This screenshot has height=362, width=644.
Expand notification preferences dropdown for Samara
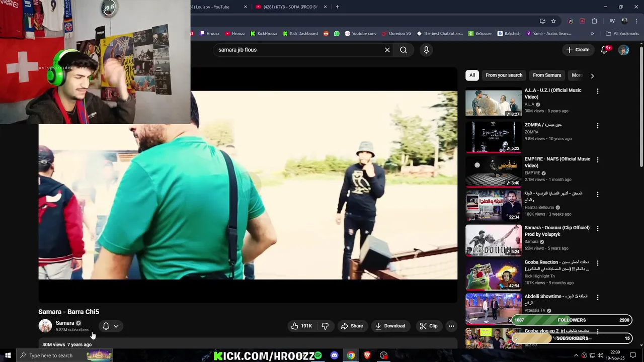coord(116,326)
